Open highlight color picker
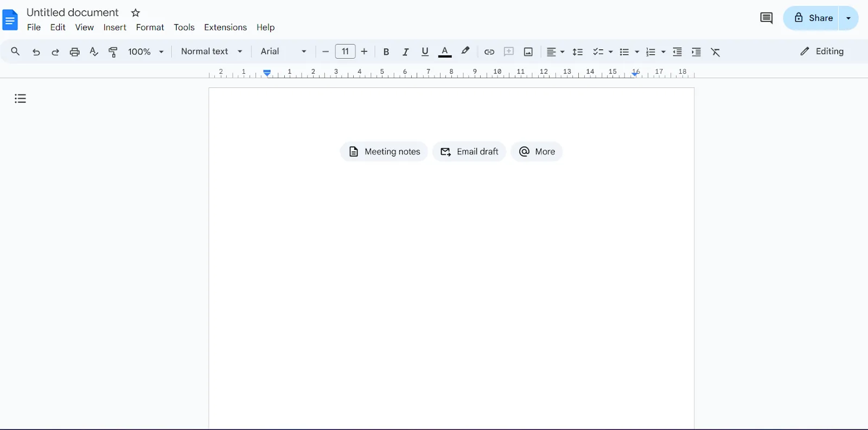This screenshot has height=430, width=868. (465, 52)
